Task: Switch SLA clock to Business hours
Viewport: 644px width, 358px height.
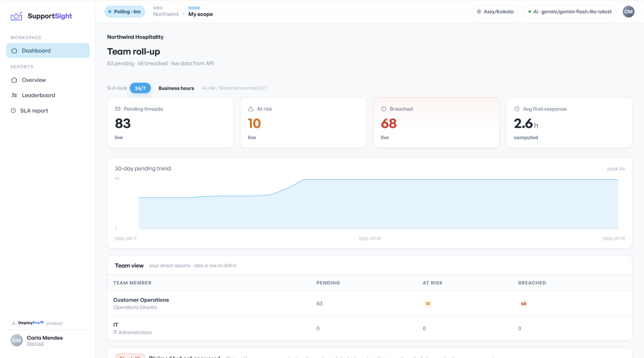Action: point(176,88)
